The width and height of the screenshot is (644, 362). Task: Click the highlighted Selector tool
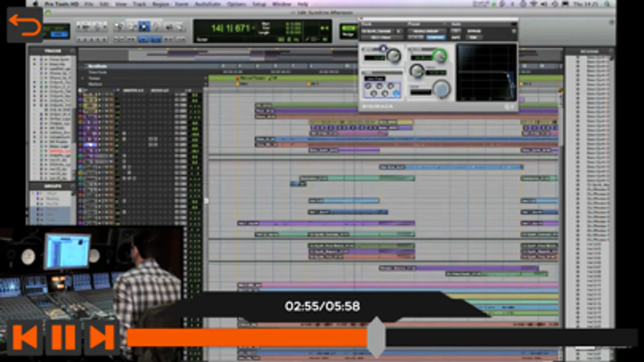coord(144,27)
